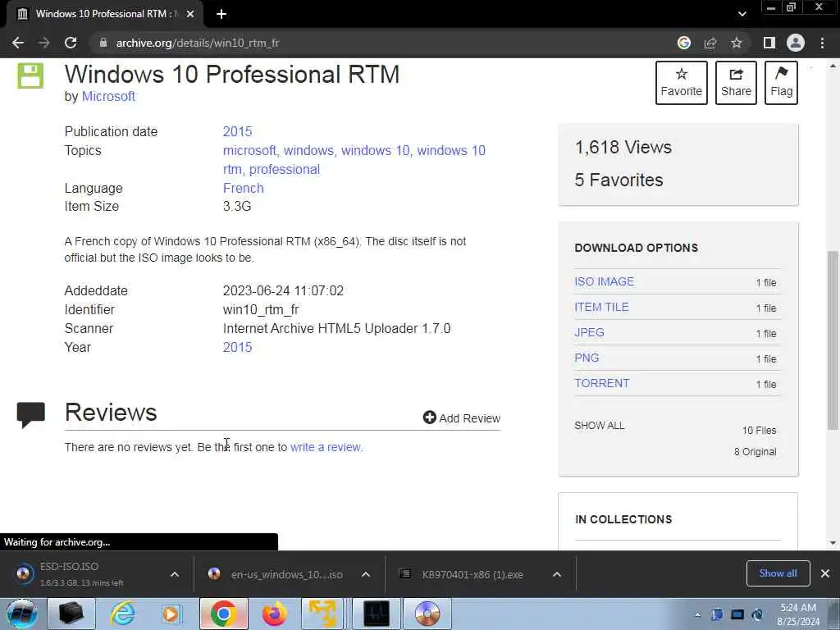Go back with the browser back arrow

(x=18, y=43)
